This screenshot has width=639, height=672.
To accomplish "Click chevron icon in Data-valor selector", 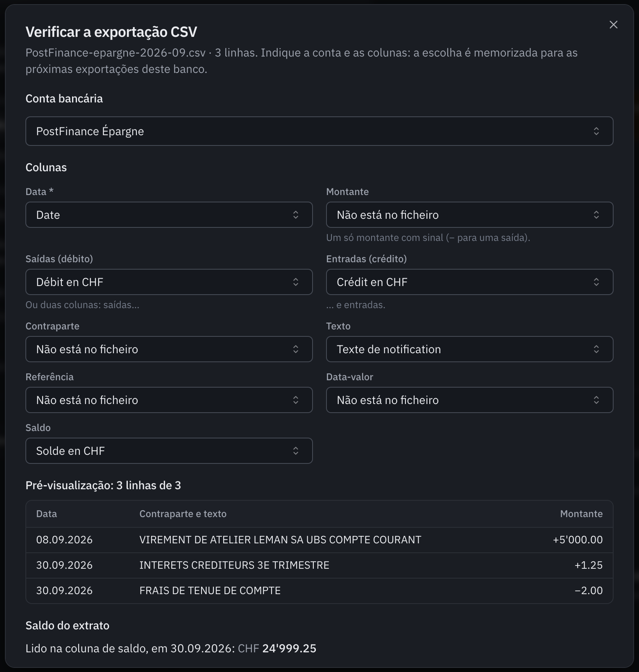I will pyautogui.click(x=596, y=400).
